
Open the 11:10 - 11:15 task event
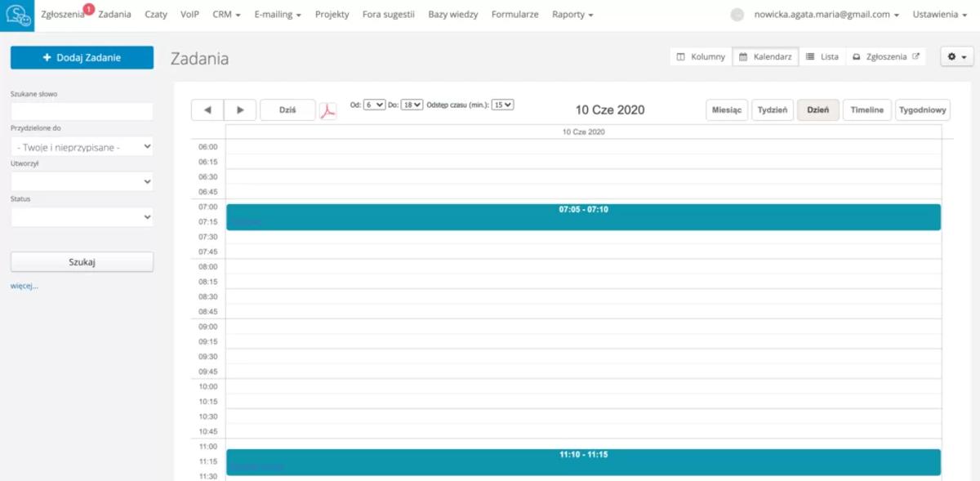pos(583,462)
